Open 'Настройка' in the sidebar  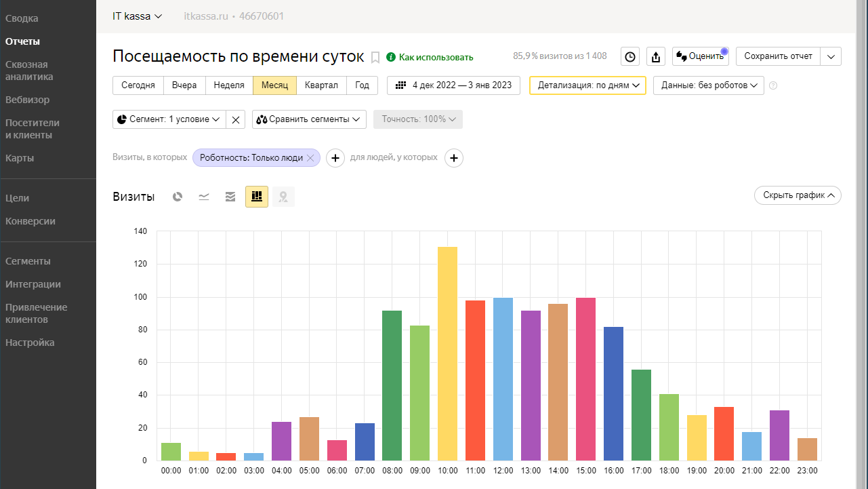30,343
